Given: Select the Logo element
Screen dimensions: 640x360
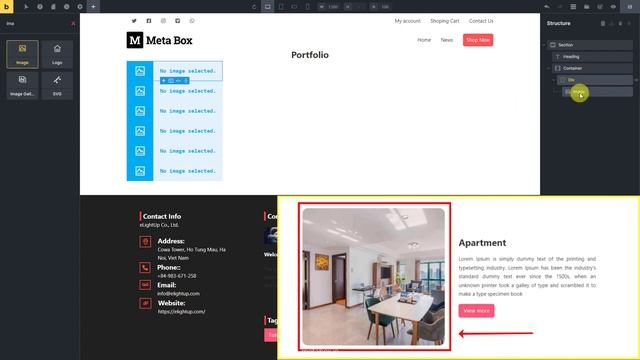Looking at the screenshot, I should click(57, 54).
